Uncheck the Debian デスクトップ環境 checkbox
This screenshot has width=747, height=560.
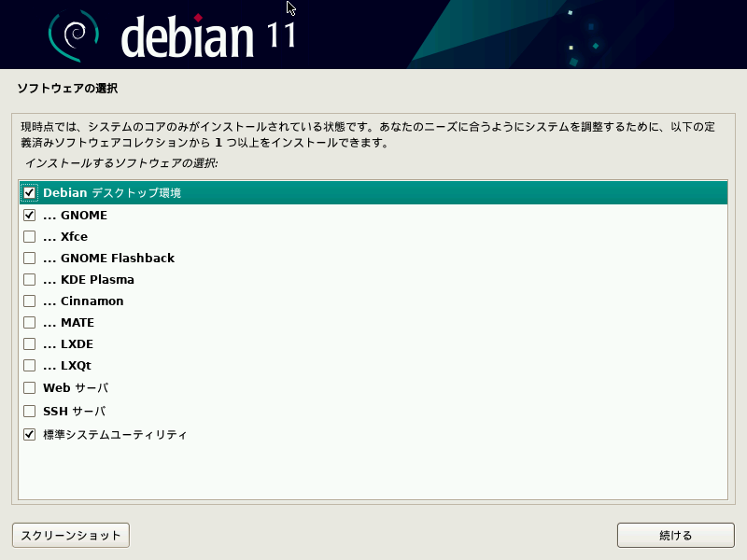[30, 193]
